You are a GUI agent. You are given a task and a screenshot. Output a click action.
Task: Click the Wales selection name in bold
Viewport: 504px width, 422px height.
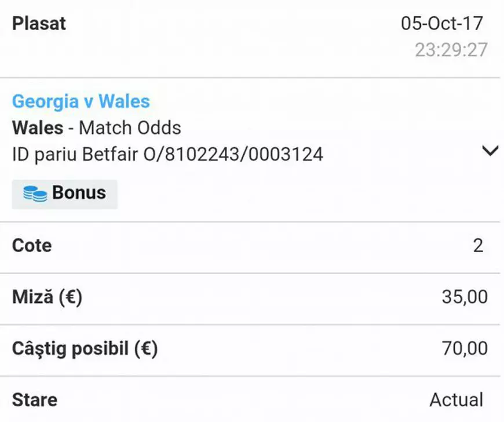pos(38,128)
